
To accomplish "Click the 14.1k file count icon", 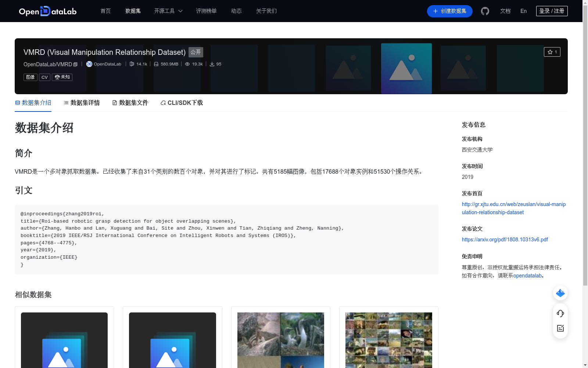I will point(132,64).
